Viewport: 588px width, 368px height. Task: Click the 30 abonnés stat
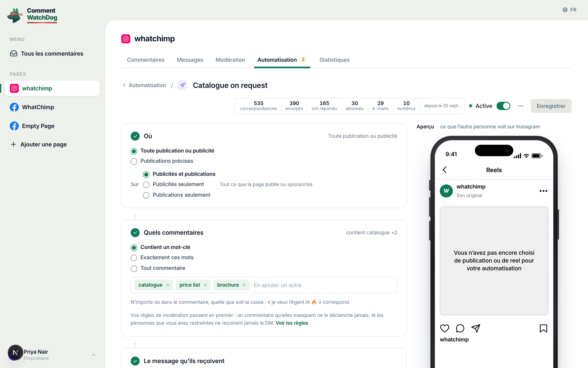pyautogui.click(x=354, y=106)
